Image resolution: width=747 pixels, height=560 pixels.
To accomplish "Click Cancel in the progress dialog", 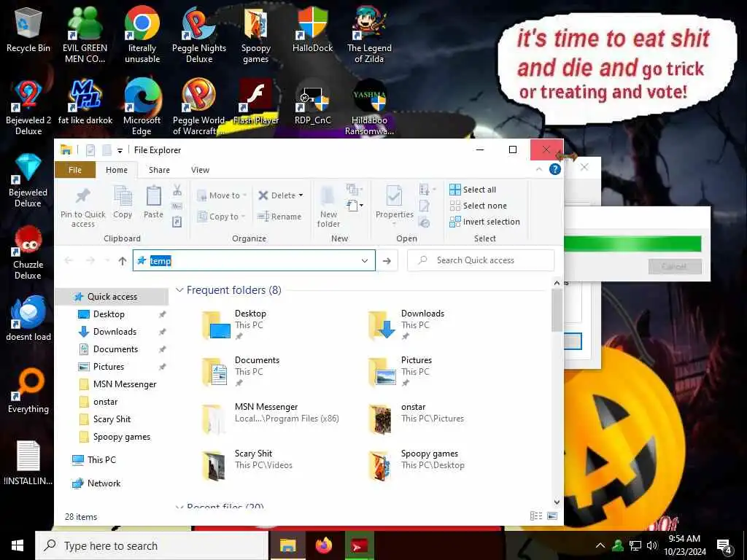I will 675,266.
